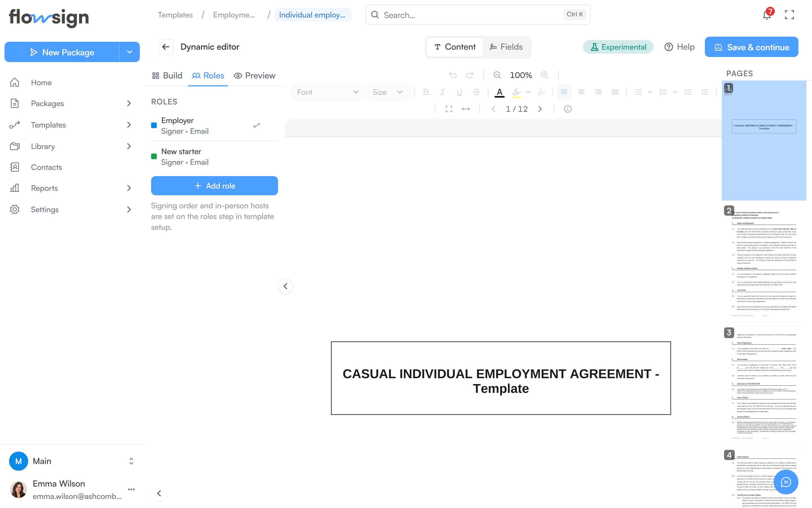Center align text

(x=581, y=92)
